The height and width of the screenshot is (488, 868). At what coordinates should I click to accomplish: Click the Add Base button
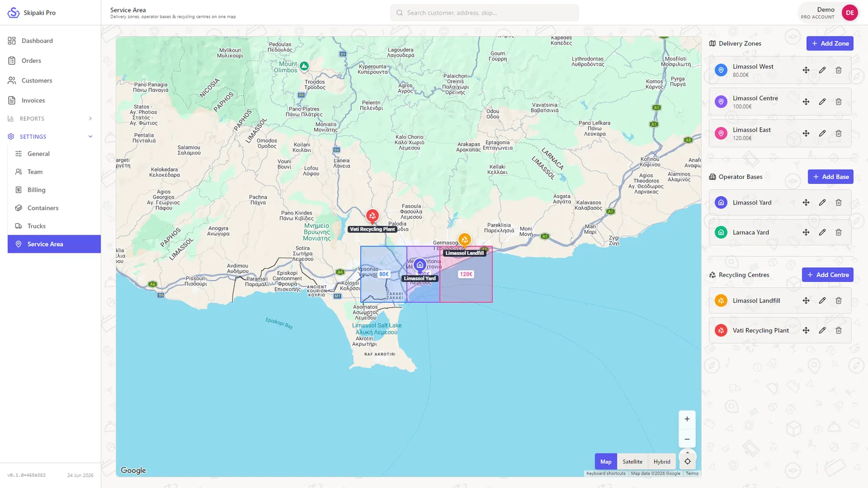pos(830,177)
